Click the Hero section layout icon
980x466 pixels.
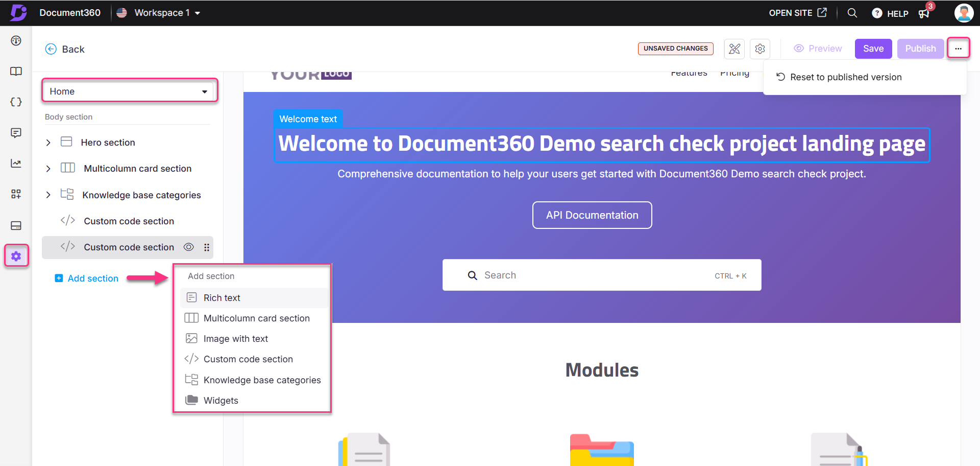point(66,142)
